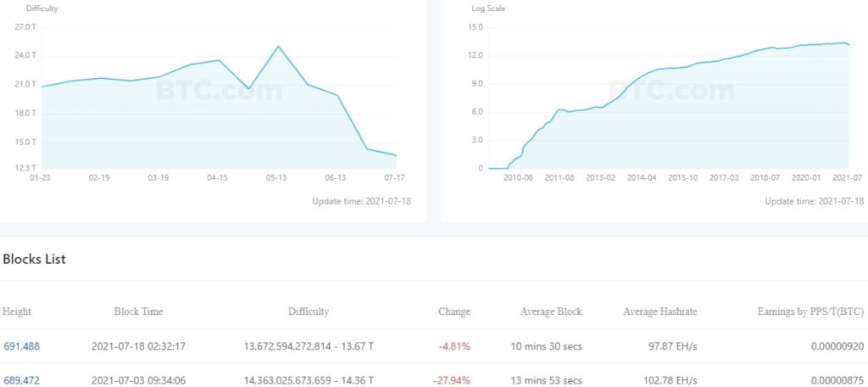Click the Average Block column header
This screenshot has height=387, width=868.
tap(551, 311)
